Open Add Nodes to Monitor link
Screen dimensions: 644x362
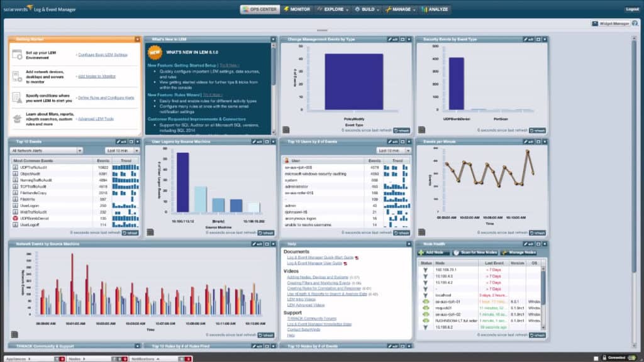click(x=97, y=76)
